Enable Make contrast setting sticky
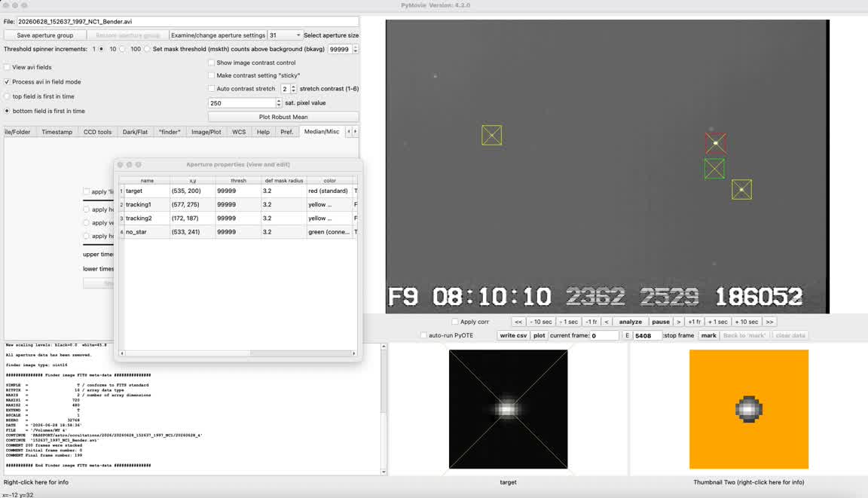The image size is (868, 498). [212, 75]
